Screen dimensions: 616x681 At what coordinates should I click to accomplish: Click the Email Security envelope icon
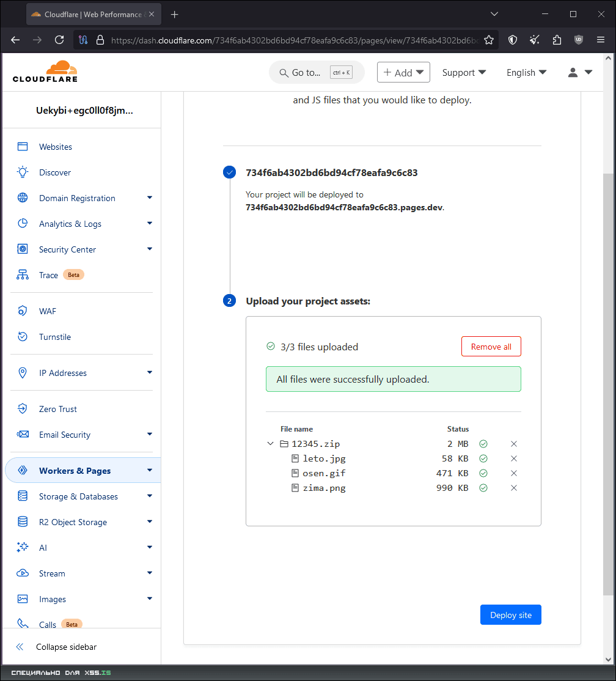23,434
